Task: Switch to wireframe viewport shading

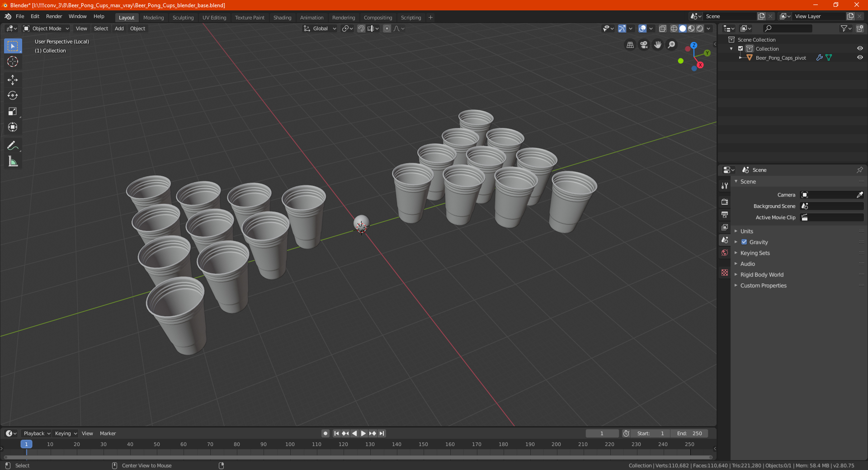Action: click(x=674, y=28)
